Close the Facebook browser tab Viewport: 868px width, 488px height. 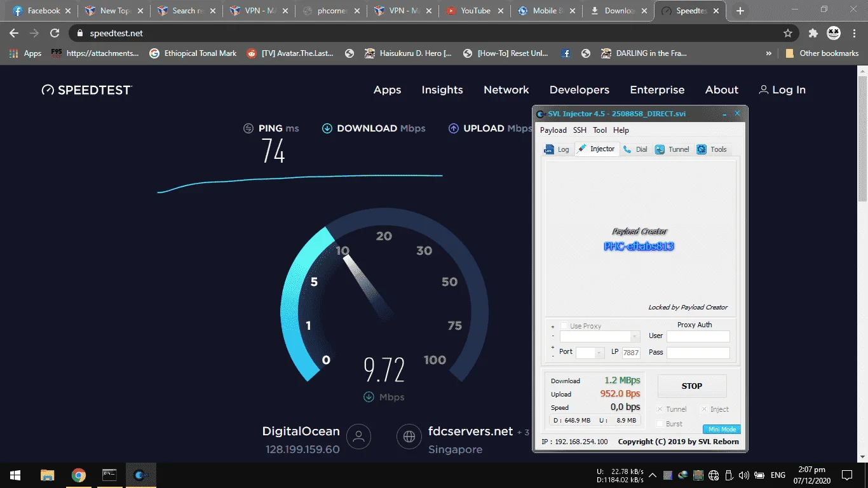click(x=68, y=11)
